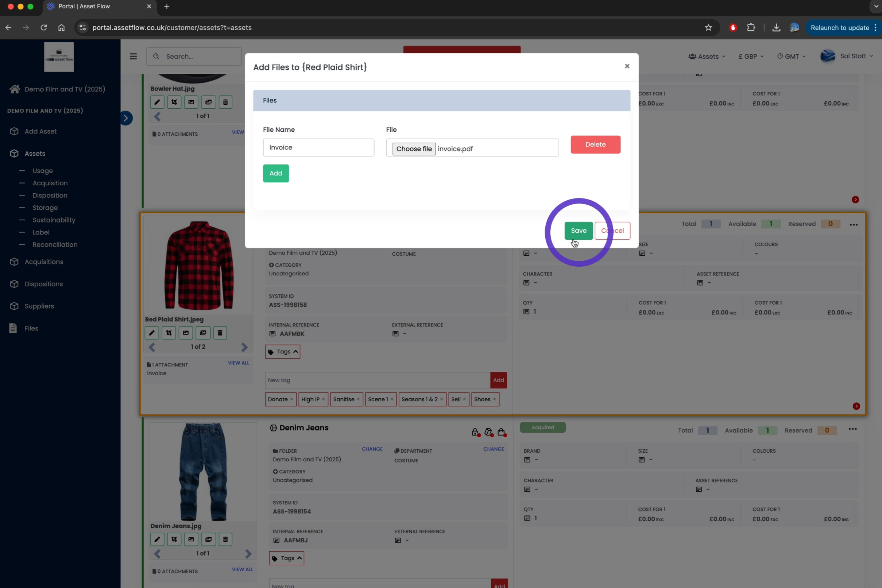This screenshot has width=882, height=588.
Task: Remove the High IP tag
Action: pos(323,399)
